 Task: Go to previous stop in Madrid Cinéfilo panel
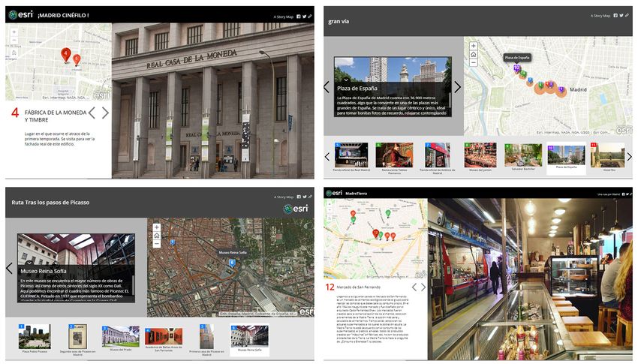(92, 113)
